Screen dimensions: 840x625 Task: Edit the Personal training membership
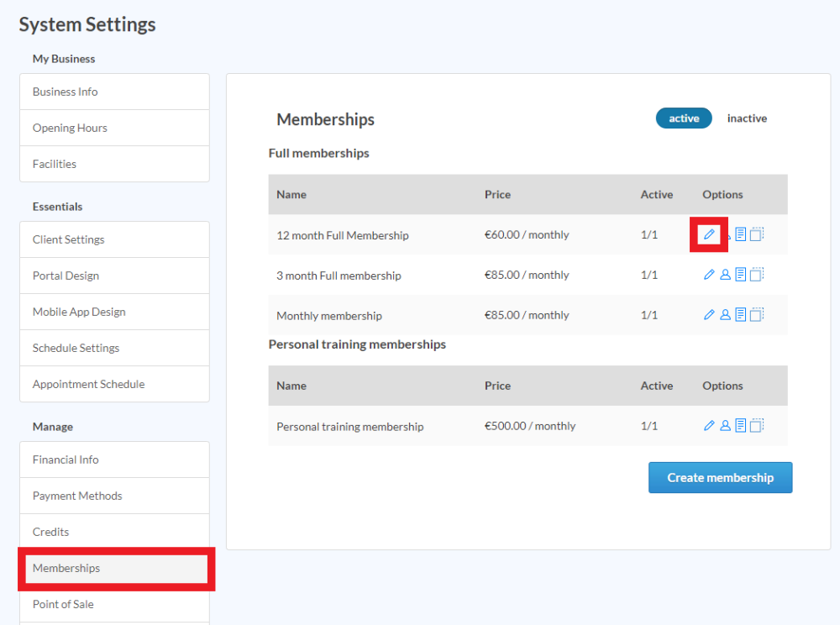(709, 426)
